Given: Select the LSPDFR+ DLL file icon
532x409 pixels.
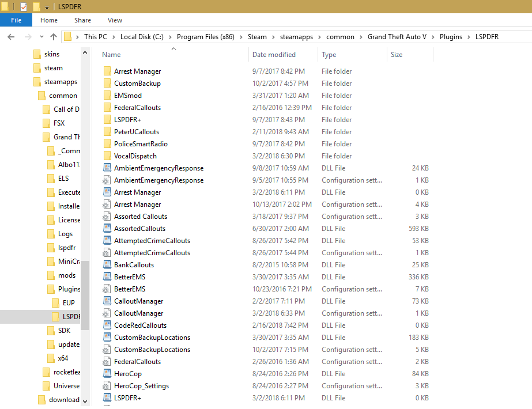Looking at the screenshot, I should tap(107, 398).
